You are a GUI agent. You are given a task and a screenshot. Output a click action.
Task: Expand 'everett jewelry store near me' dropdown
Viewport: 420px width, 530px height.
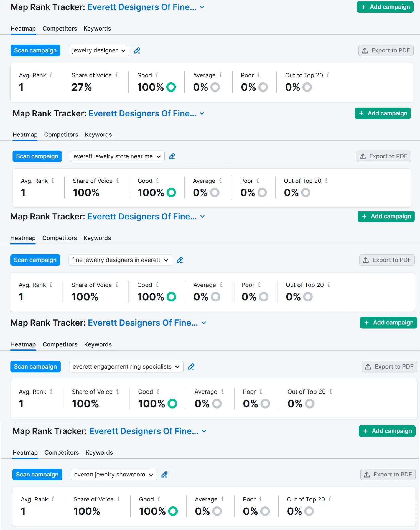point(117,156)
